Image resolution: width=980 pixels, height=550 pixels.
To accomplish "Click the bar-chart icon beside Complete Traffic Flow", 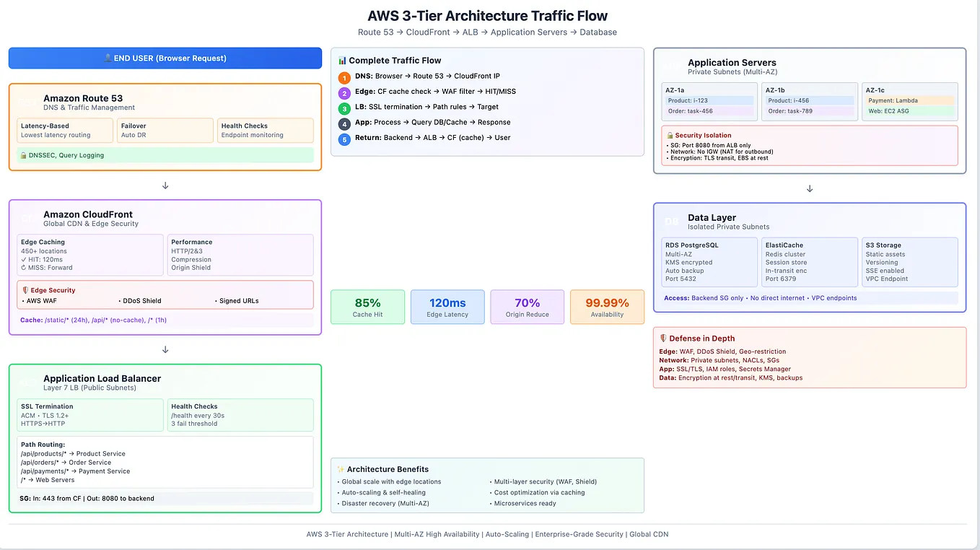I will (x=342, y=60).
